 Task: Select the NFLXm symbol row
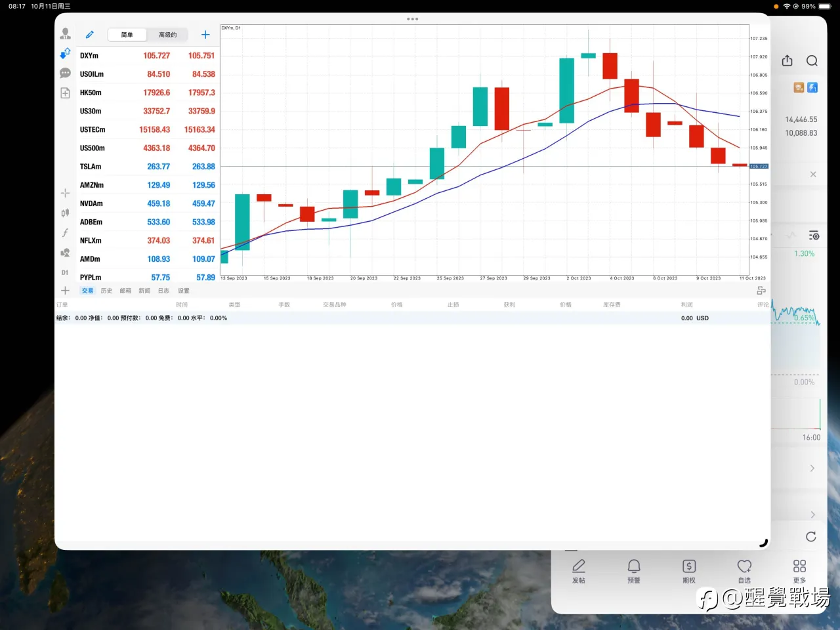(148, 240)
